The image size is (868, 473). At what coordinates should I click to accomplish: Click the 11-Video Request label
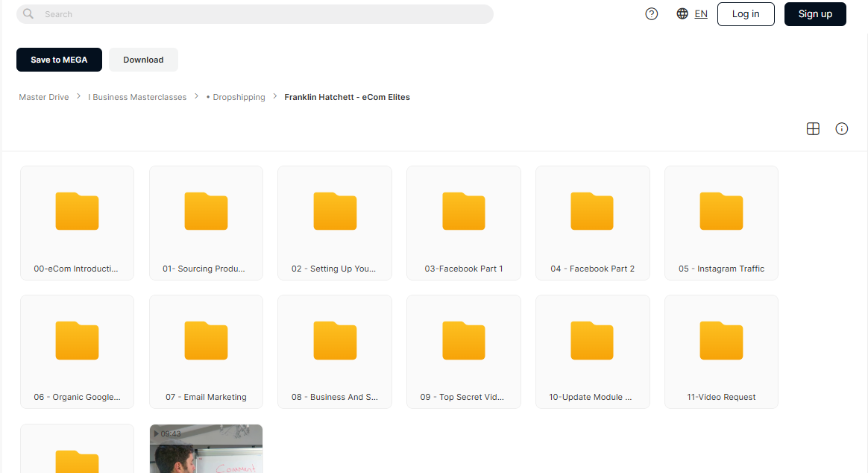tap(721, 397)
